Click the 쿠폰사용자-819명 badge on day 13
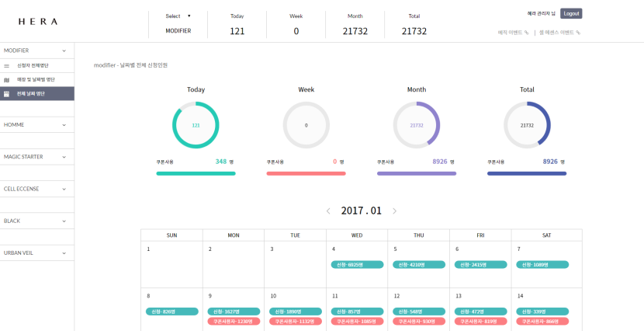The width and height of the screenshot is (644, 331). click(x=480, y=321)
